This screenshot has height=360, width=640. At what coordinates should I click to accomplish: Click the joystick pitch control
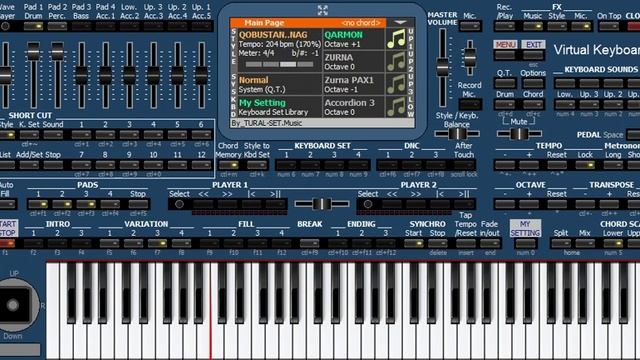click(13, 304)
